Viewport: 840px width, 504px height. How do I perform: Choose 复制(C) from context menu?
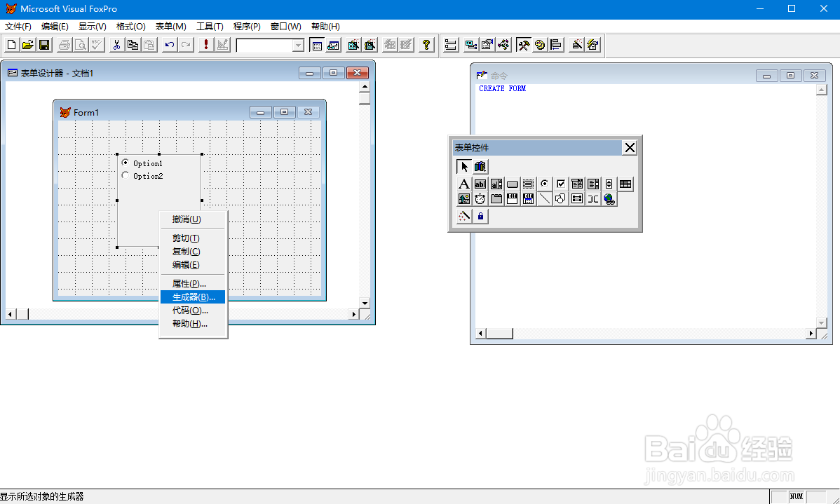tap(193, 251)
